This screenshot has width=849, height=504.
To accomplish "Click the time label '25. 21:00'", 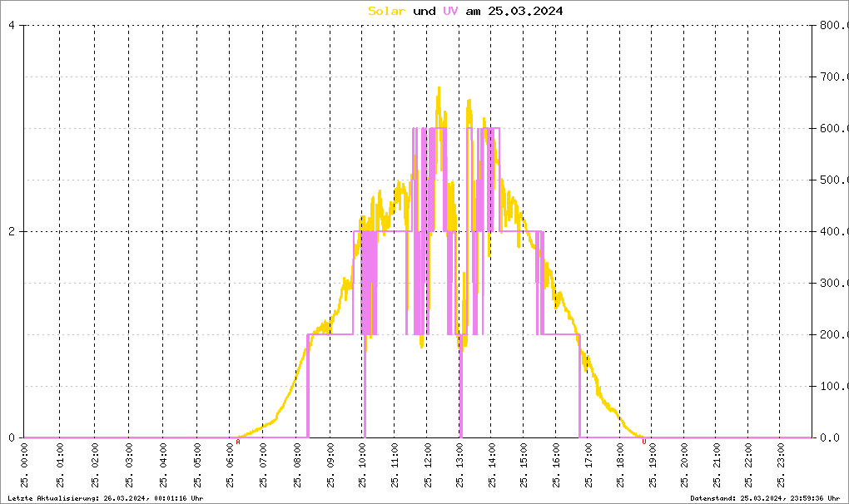I will pos(716,465).
